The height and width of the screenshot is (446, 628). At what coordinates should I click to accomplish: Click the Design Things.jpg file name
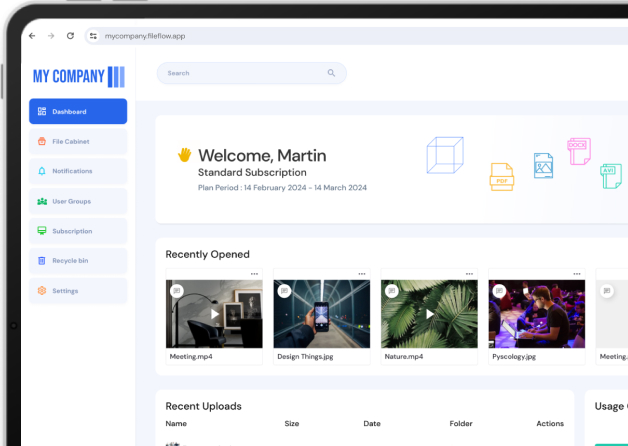click(x=305, y=356)
